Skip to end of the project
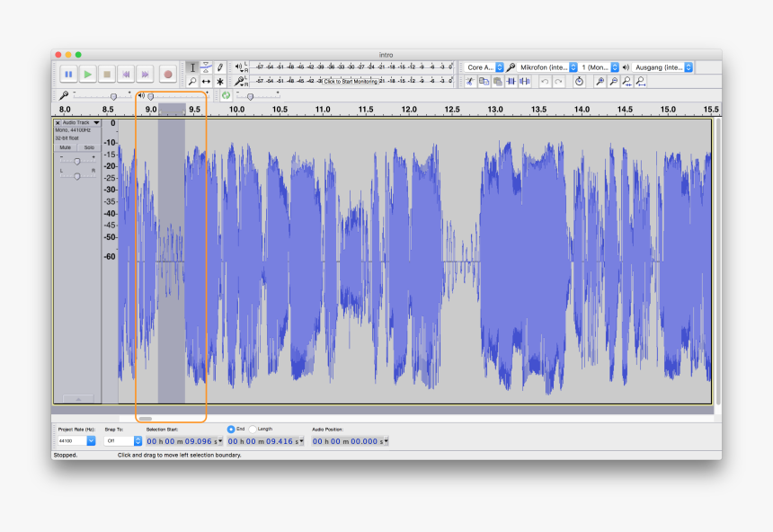This screenshot has width=773, height=532. point(146,75)
